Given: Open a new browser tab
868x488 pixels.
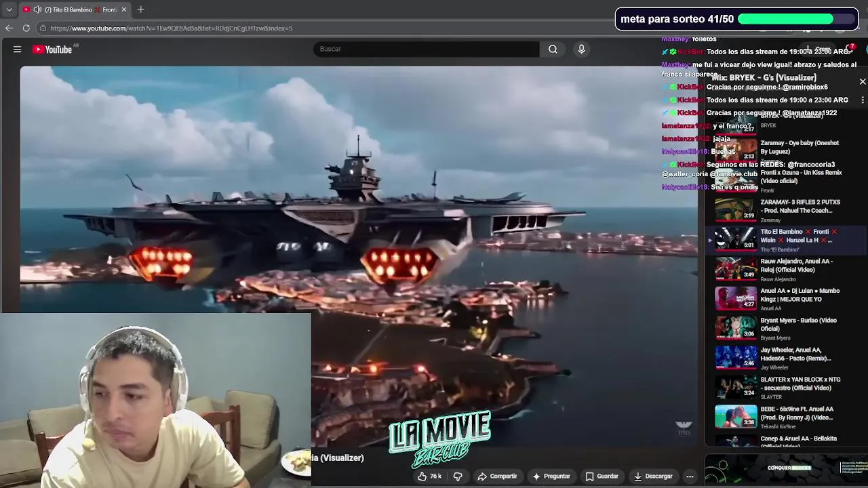Looking at the screenshot, I should (x=140, y=9).
